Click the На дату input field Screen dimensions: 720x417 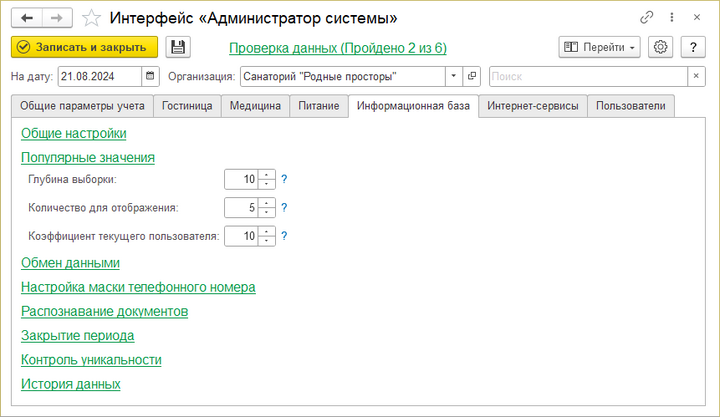[x=100, y=76]
